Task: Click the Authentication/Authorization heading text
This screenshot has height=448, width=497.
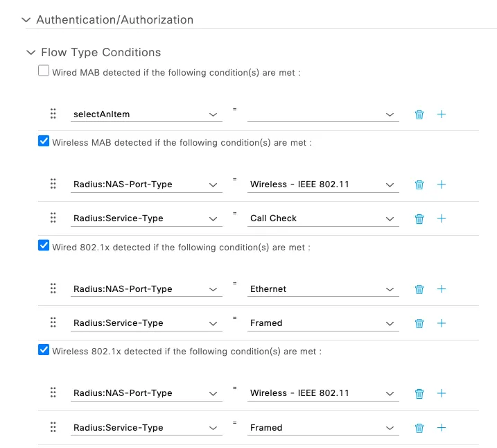Action: 115,20
